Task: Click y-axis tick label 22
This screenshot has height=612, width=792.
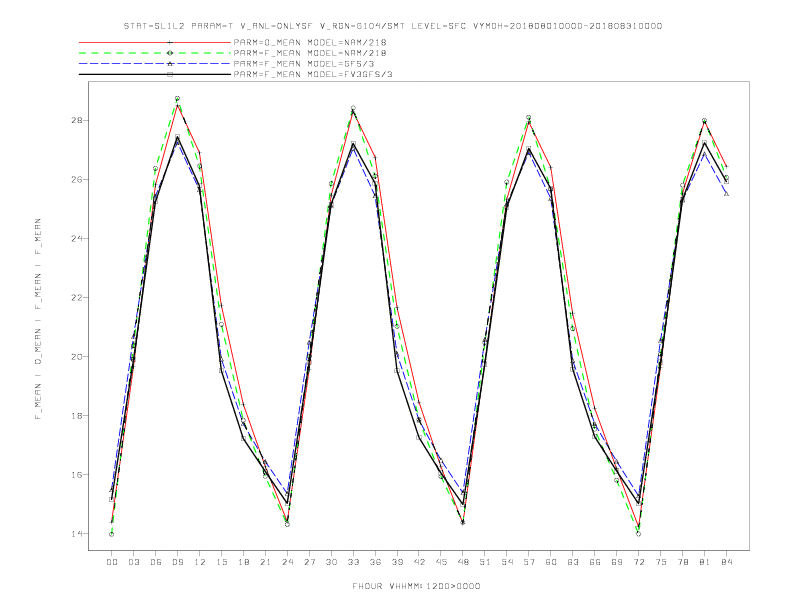Action: 77,297
